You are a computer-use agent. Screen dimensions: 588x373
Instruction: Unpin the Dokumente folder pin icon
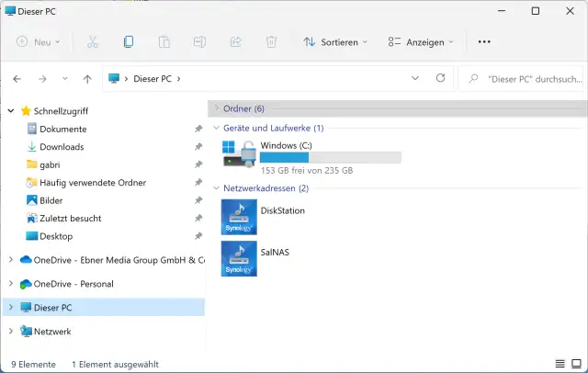(x=198, y=130)
